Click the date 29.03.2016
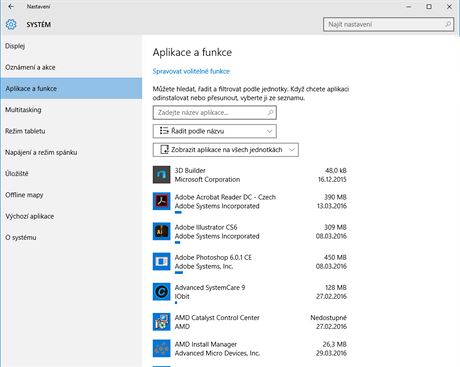 [x=331, y=353]
